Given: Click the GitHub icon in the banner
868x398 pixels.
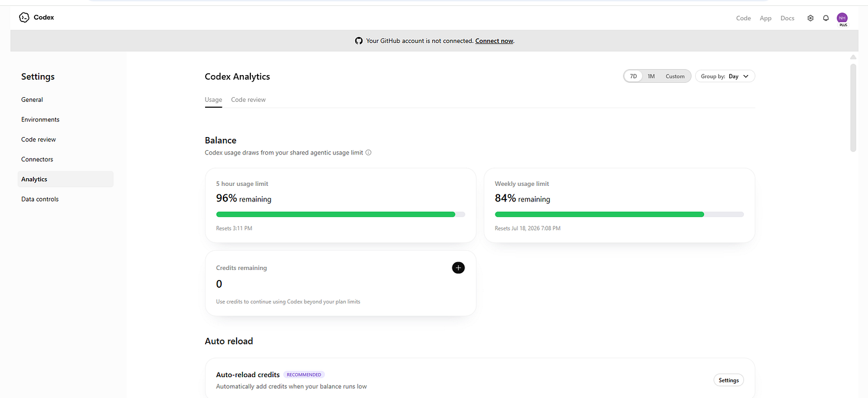Looking at the screenshot, I should pyautogui.click(x=359, y=41).
